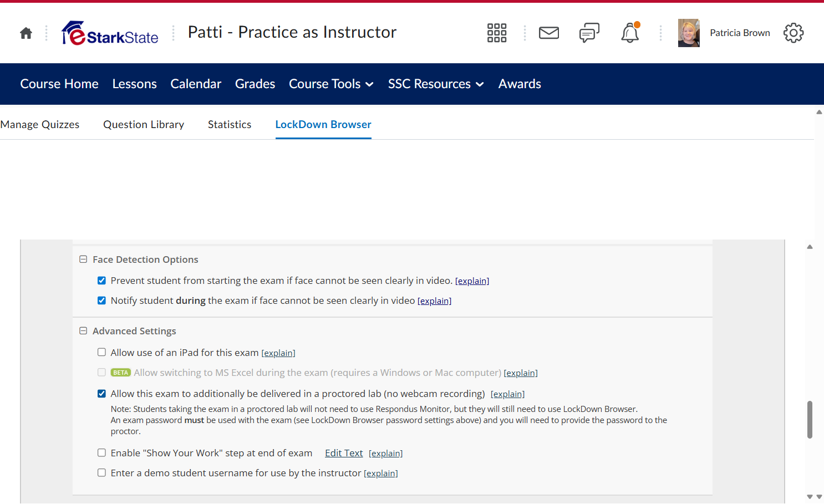This screenshot has height=504, width=824.
Task: Open the Awards page
Action: [x=520, y=84]
